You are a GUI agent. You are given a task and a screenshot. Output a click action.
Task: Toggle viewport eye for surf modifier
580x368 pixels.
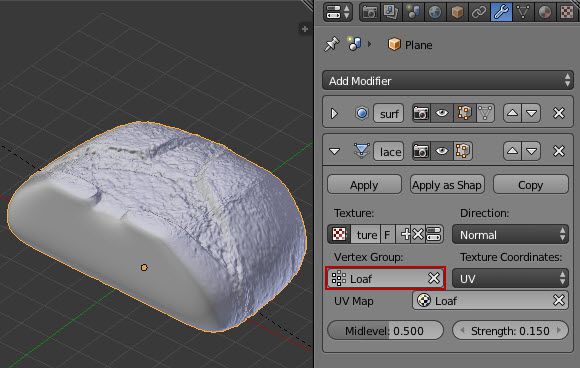coord(442,113)
